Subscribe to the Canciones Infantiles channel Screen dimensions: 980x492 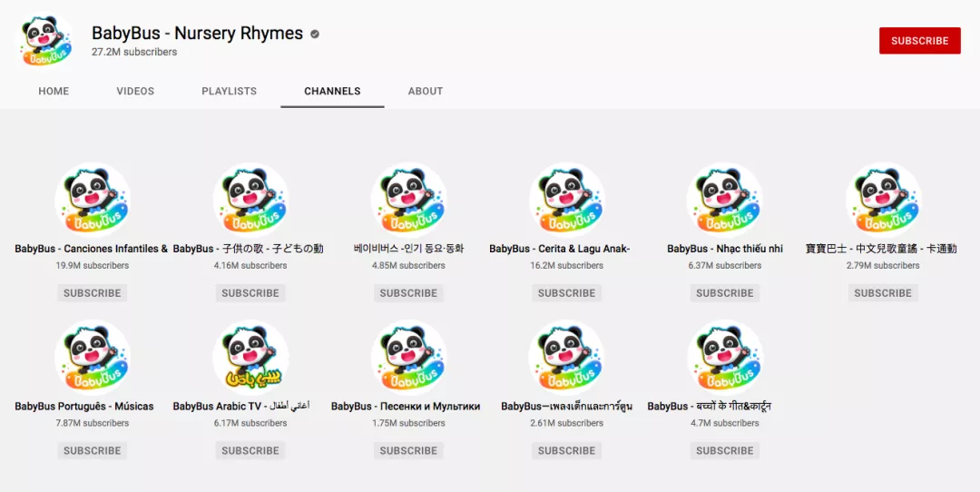tap(93, 292)
